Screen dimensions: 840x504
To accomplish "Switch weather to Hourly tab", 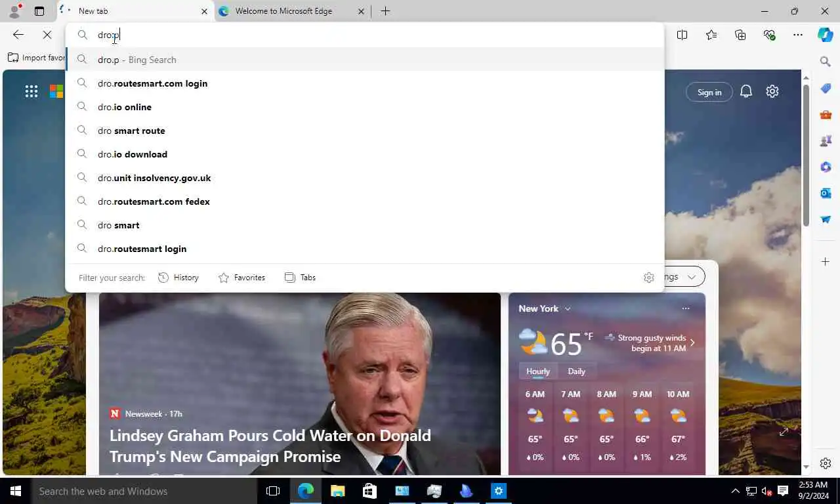I will (538, 371).
